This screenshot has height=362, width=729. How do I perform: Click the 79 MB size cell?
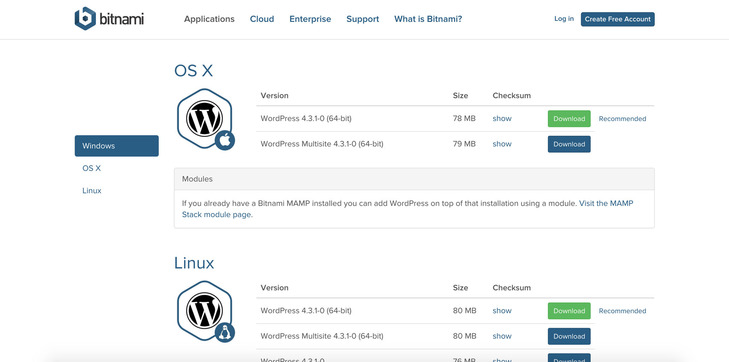point(464,144)
